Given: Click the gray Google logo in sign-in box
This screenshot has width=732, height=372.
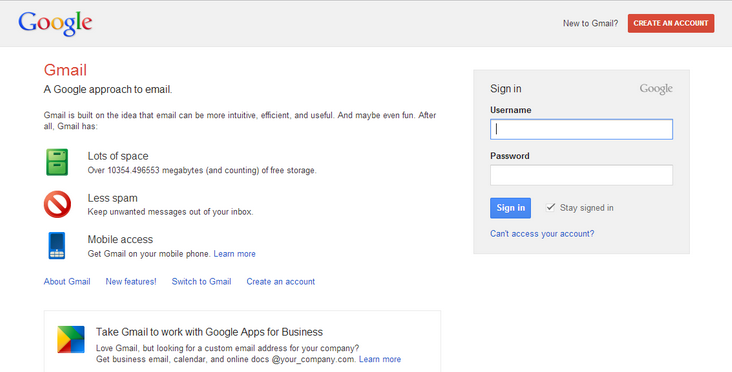Looking at the screenshot, I should point(656,89).
